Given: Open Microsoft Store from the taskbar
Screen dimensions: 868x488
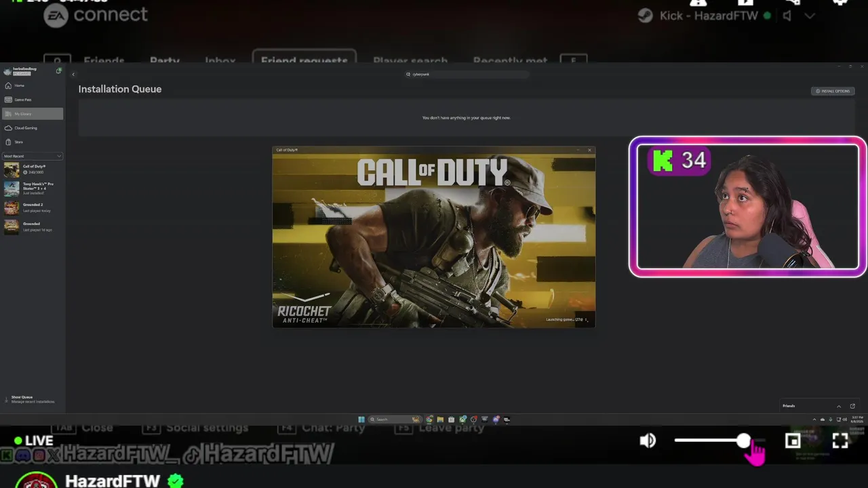Looking at the screenshot, I should click(452, 420).
